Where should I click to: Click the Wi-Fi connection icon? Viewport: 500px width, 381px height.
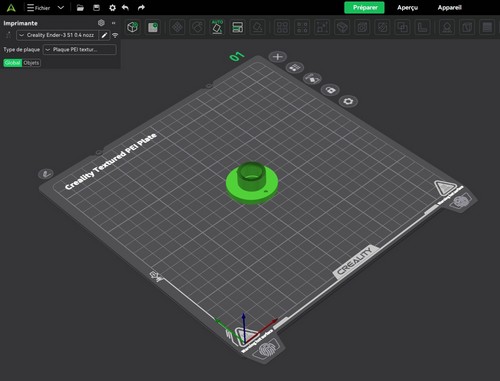115,35
